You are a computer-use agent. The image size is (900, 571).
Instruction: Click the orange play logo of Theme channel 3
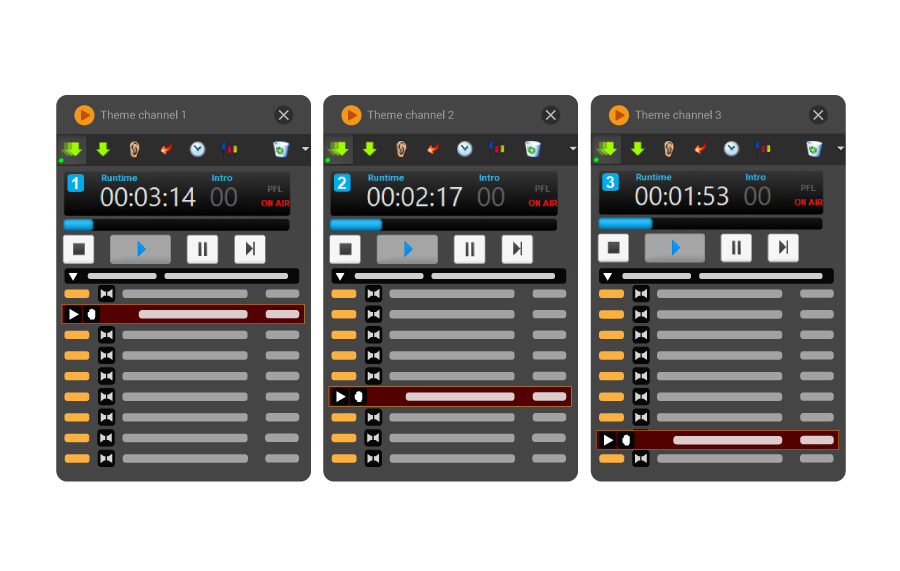pyautogui.click(x=619, y=115)
